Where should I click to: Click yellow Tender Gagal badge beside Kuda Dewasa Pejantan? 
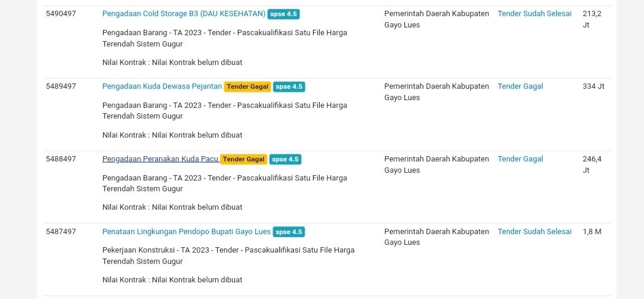pyautogui.click(x=247, y=87)
